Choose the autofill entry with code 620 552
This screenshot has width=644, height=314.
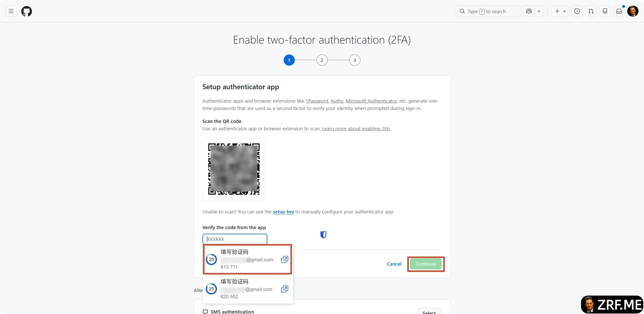248,289
